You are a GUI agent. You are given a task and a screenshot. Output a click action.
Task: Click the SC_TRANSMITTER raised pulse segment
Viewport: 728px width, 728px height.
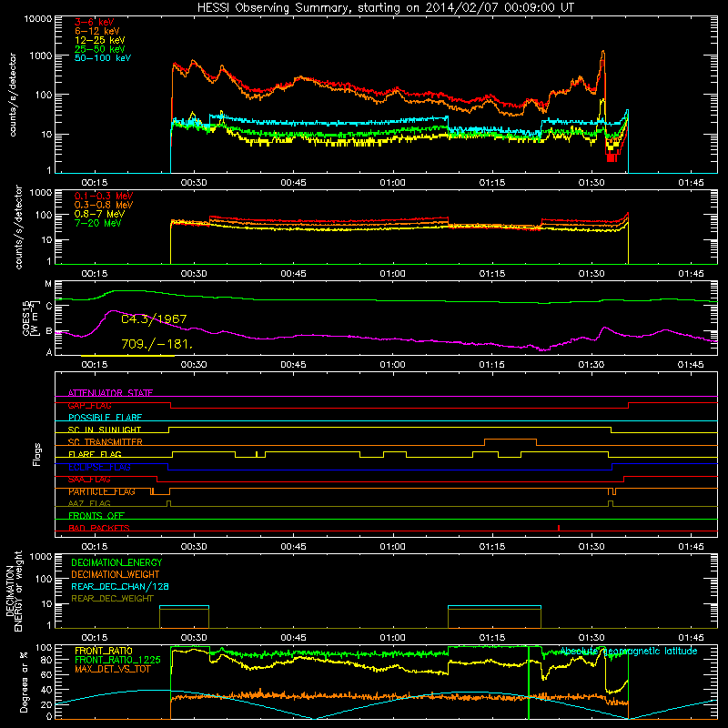click(511, 440)
